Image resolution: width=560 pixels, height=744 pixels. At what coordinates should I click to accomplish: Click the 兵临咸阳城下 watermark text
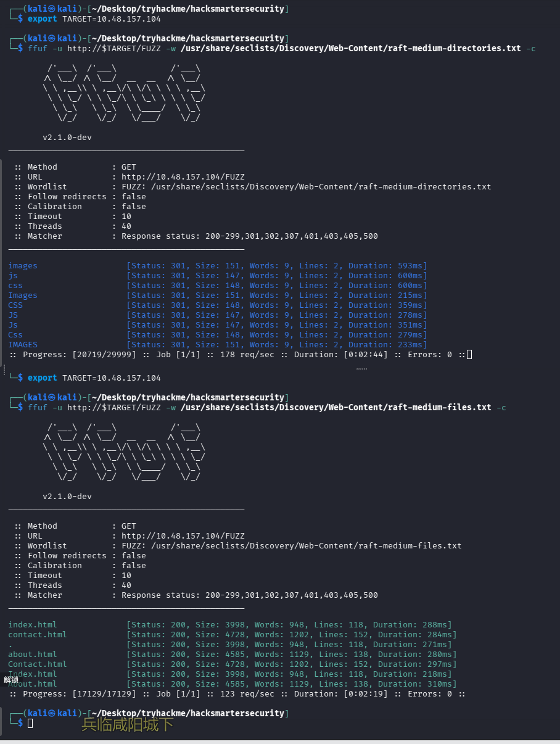point(128,724)
